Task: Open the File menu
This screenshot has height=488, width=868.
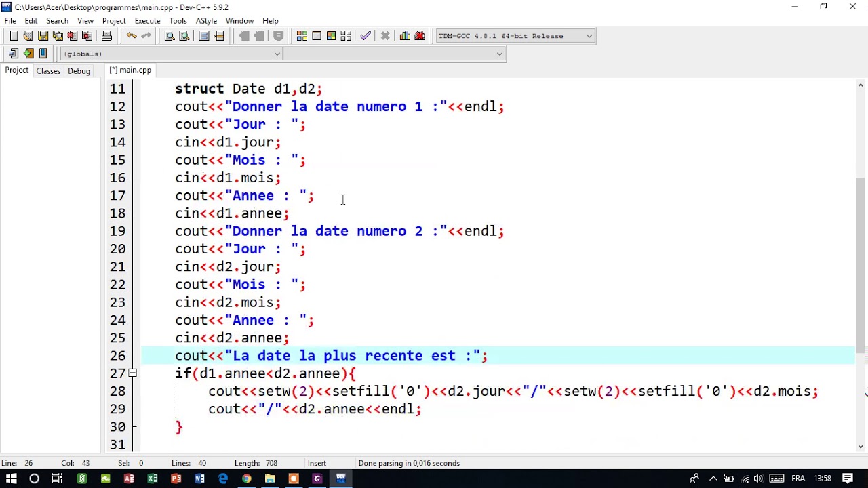Action: point(10,21)
